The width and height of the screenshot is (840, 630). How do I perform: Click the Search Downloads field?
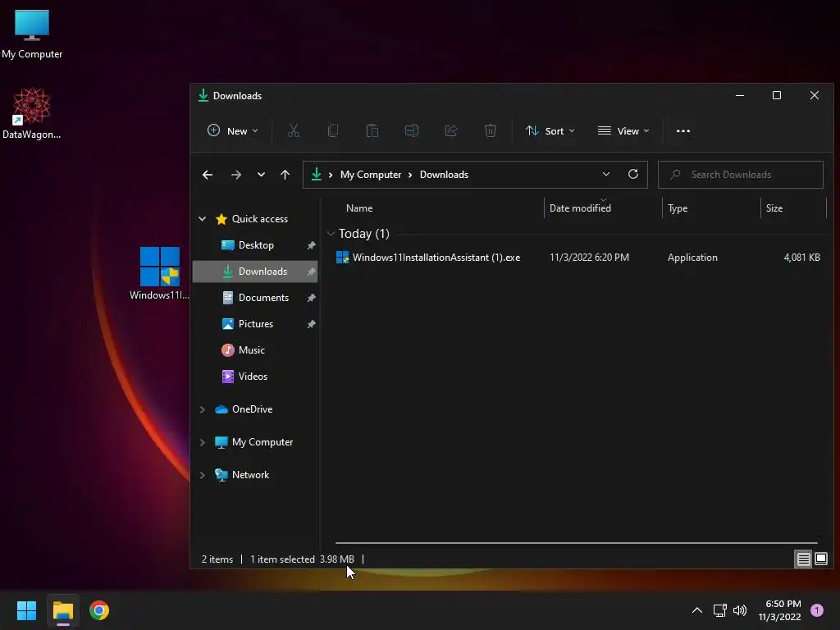(741, 175)
